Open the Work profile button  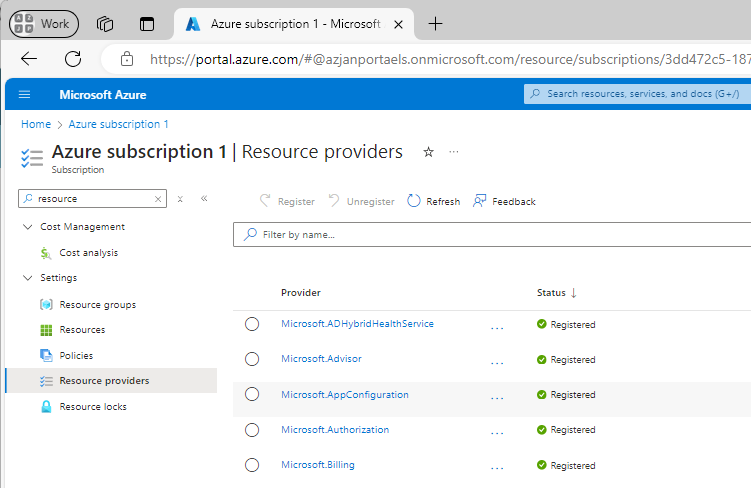44,23
